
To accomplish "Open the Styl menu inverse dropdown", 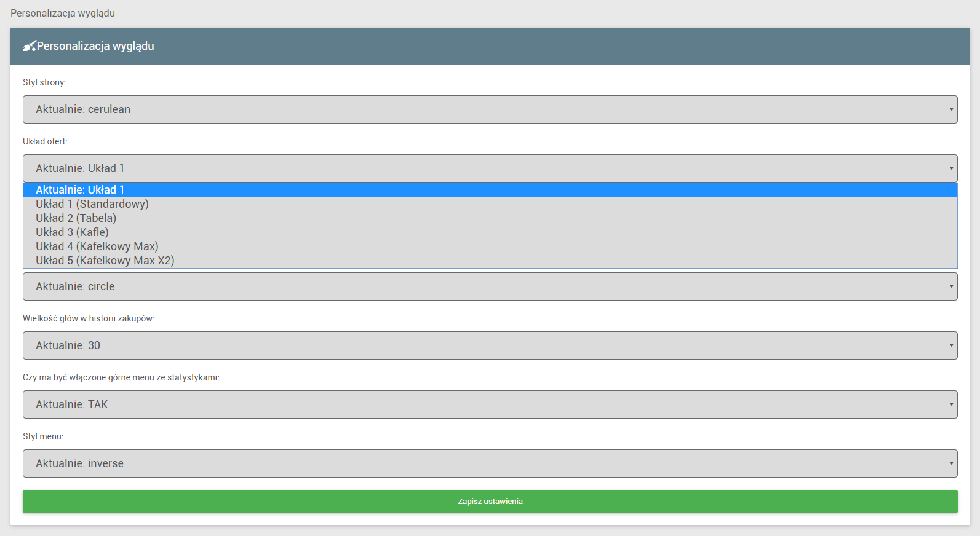I will click(490, 463).
